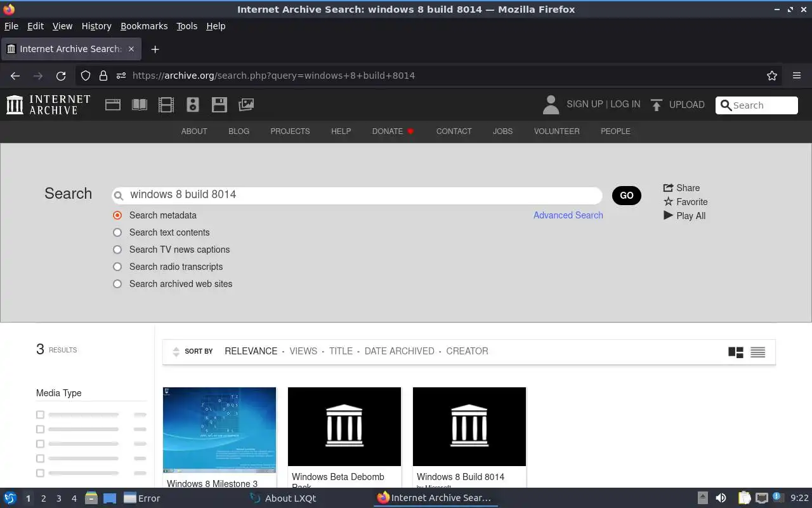Select Search archived web sites option
The image size is (812, 508).
pyautogui.click(x=117, y=284)
